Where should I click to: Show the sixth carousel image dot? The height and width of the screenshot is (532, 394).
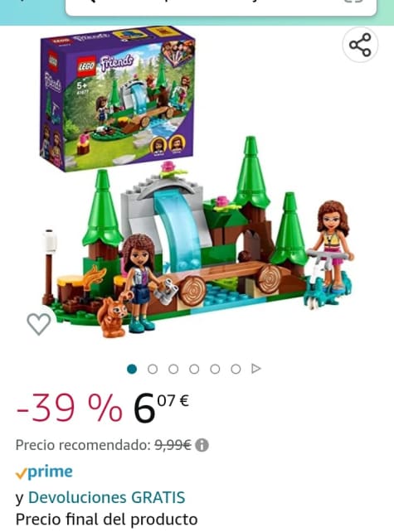coord(236,369)
